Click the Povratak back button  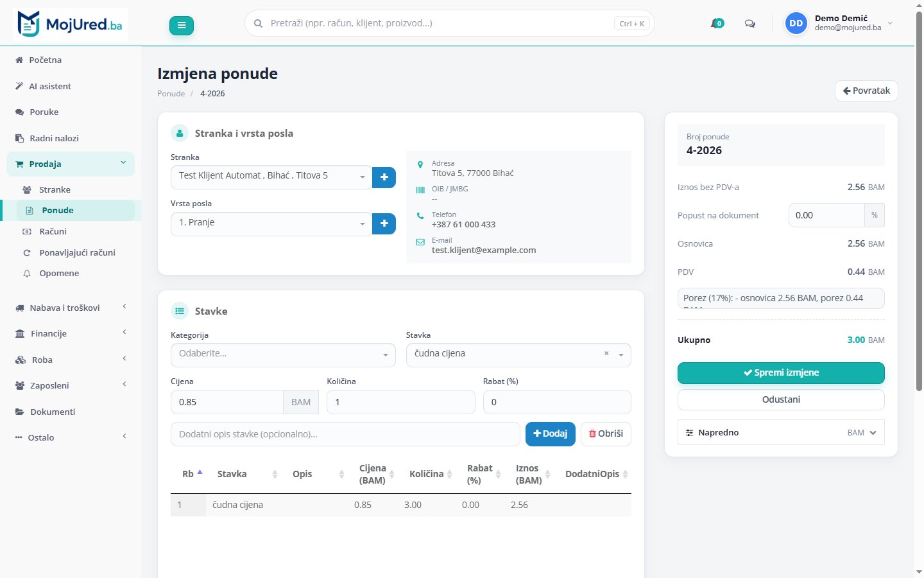866,91
